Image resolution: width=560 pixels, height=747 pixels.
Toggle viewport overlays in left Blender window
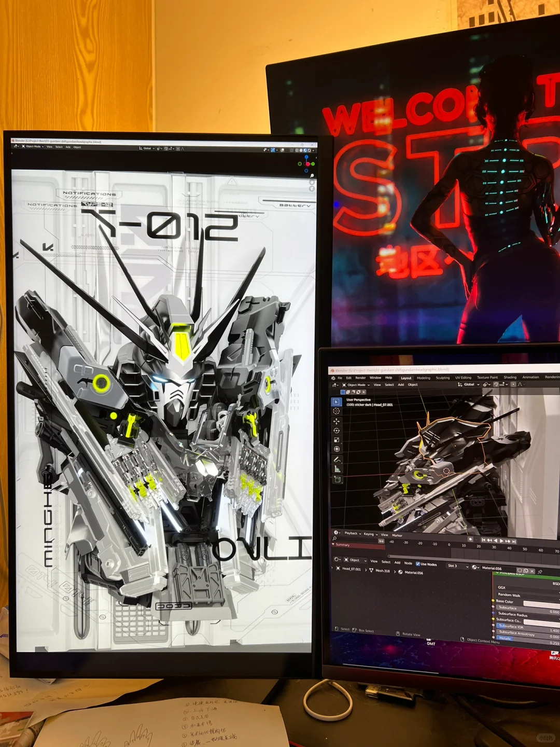pos(282,150)
